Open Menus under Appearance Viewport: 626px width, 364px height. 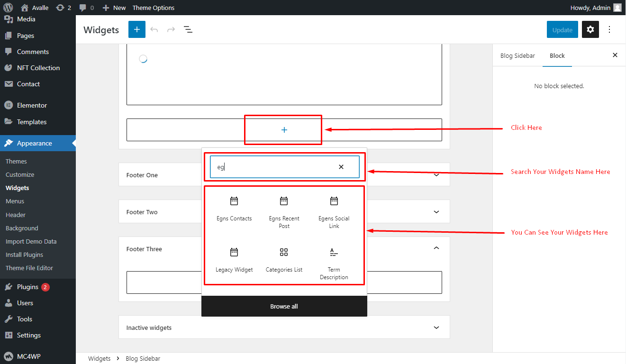tap(15, 201)
